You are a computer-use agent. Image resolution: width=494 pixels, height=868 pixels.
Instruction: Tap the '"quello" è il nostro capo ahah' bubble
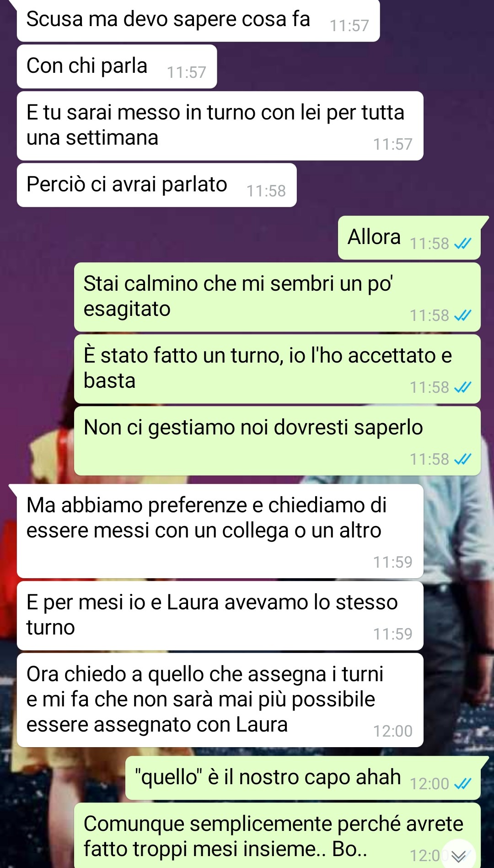tap(303, 778)
